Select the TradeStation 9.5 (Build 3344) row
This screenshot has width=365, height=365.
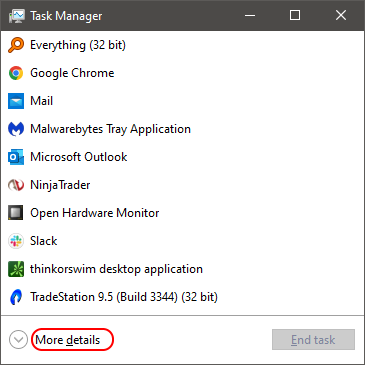(x=182, y=297)
